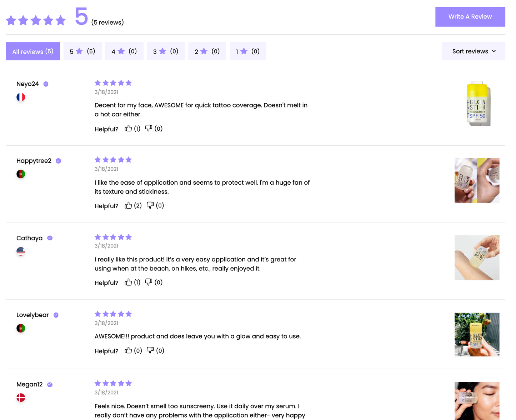The width and height of the screenshot is (516, 420).
Task: Like Happytree2's review with thumbs up
Action: (x=128, y=205)
